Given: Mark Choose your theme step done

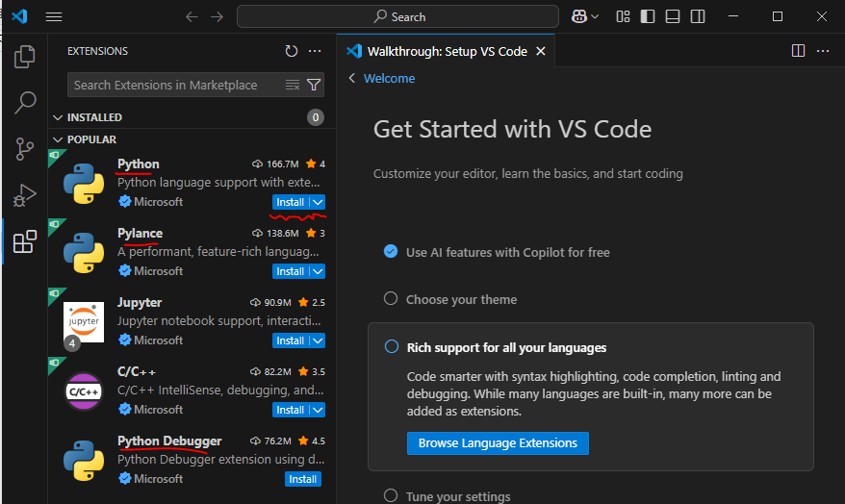Looking at the screenshot, I should pos(391,298).
